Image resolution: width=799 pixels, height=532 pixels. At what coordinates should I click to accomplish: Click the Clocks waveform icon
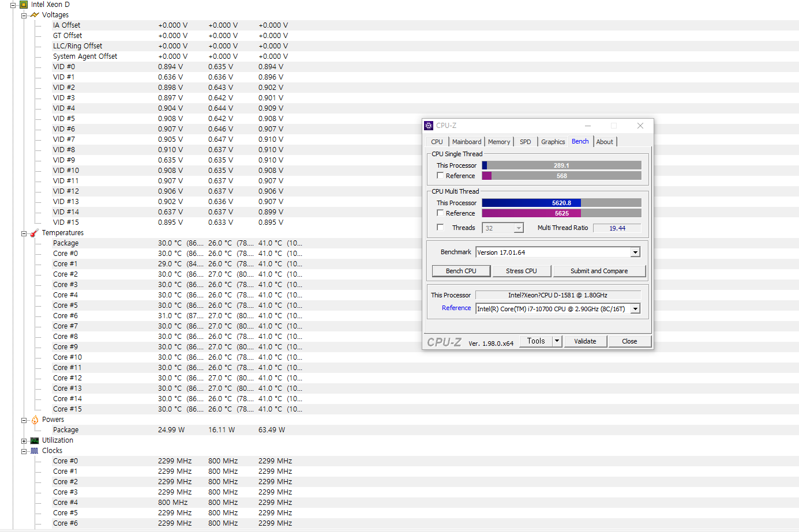click(x=35, y=451)
